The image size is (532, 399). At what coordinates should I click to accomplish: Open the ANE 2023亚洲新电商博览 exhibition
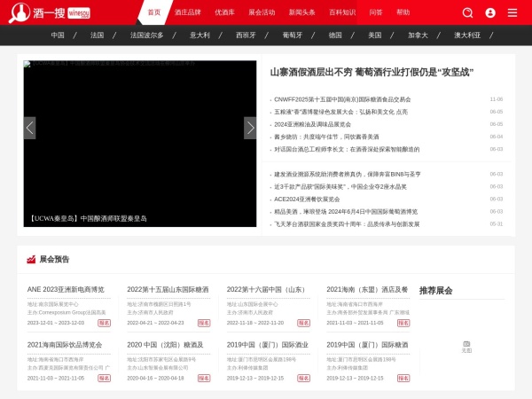click(66, 289)
